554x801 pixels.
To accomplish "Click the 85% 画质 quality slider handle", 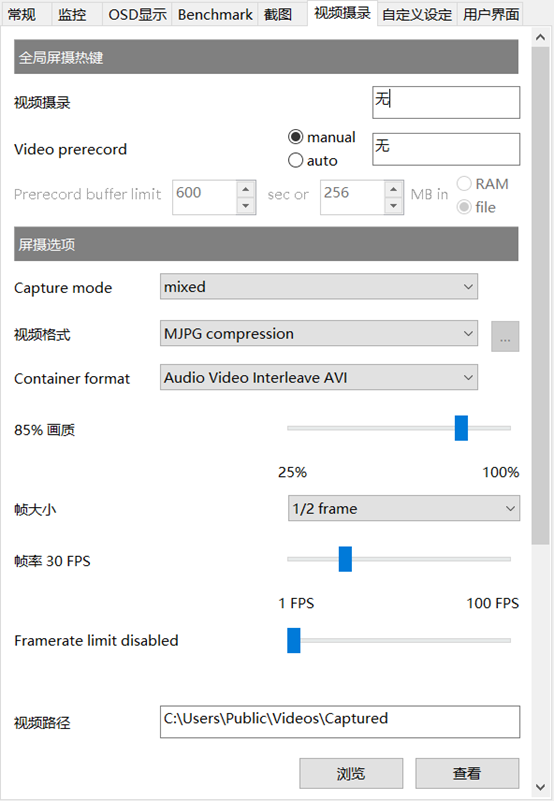I will (x=461, y=428).
